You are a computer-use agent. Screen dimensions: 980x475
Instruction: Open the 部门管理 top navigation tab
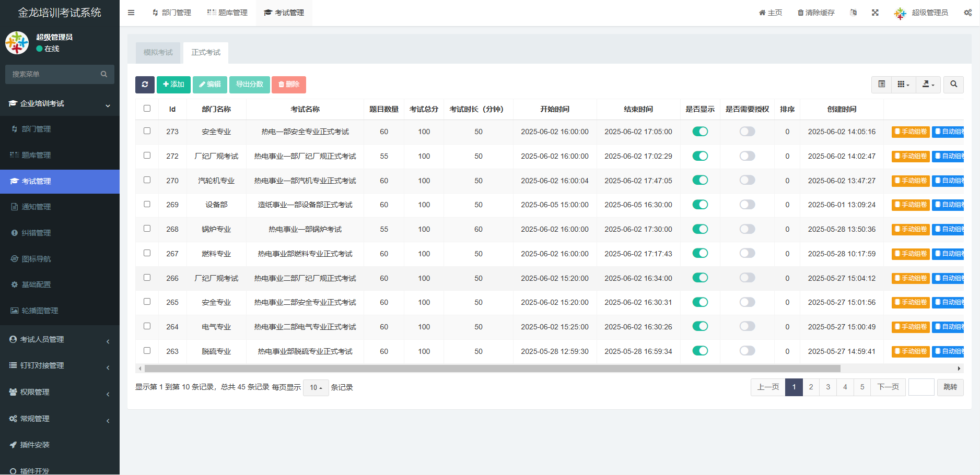tap(171, 13)
